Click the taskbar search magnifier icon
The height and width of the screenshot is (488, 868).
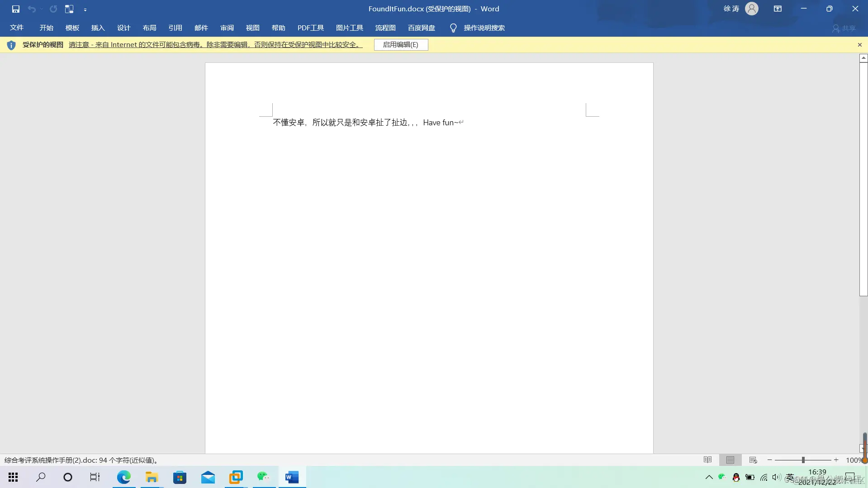tap(41, 477)
